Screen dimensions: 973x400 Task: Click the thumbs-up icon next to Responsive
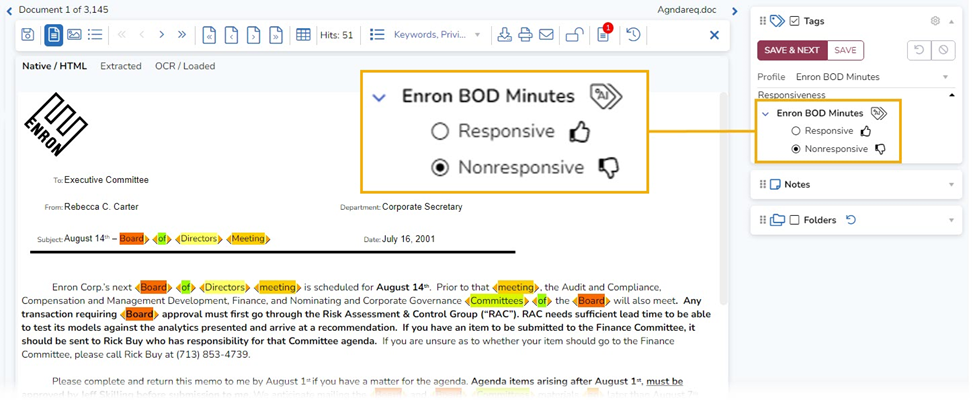coord(866,131)
